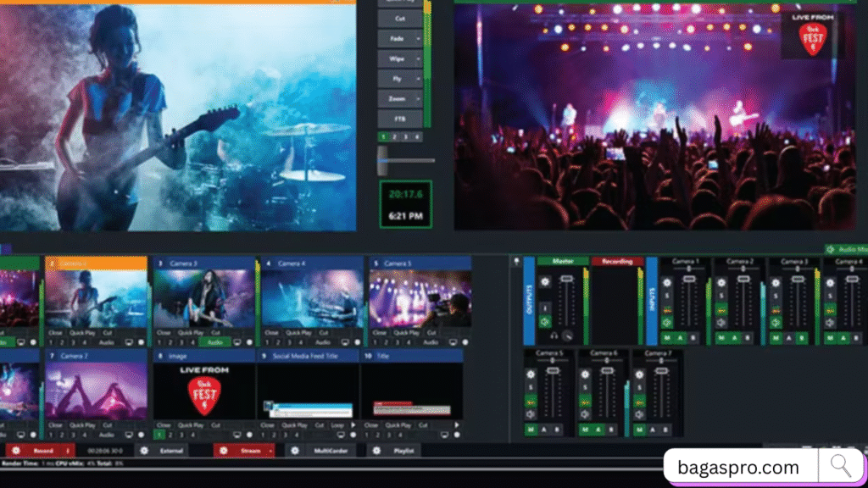Toggle audio bus A on Camera 3 channel
Screen dimensions: 868x488
(788, 338)
